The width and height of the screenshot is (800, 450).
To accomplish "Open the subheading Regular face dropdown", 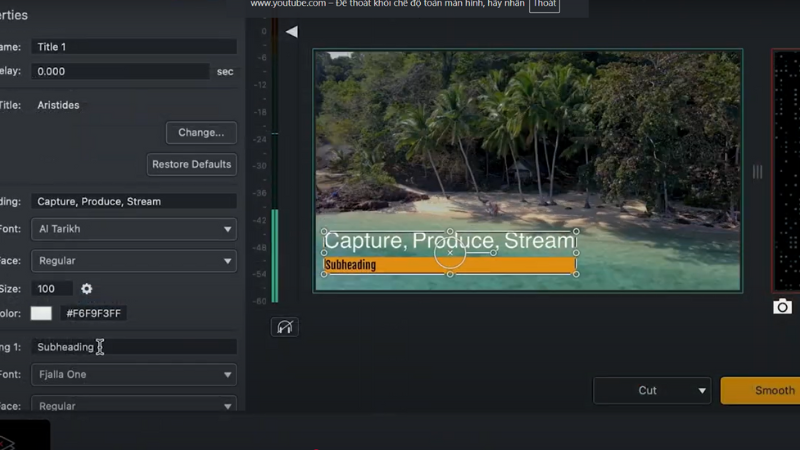I will pos(134,404).
